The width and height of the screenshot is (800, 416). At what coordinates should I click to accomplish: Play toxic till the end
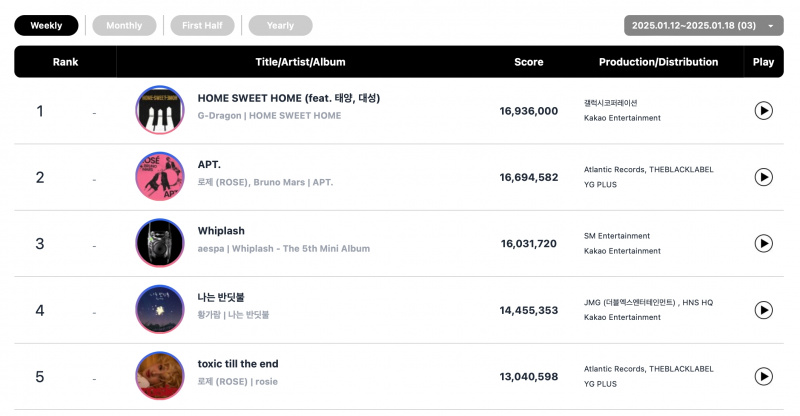coord(763,376)
